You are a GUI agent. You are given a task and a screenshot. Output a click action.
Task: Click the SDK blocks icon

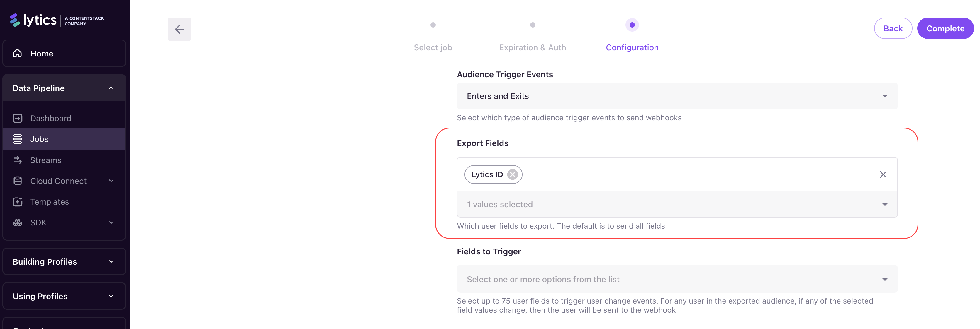click(x=18, y=223)
